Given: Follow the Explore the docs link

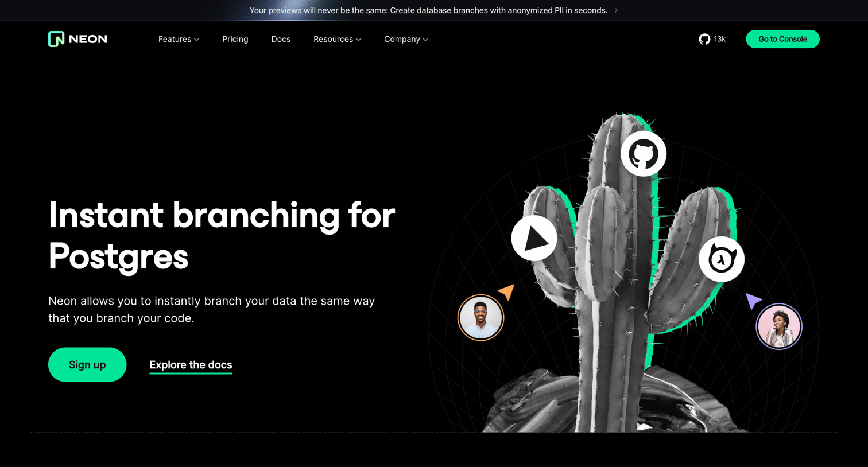Looking at the screenshot, I should point(191,365).
